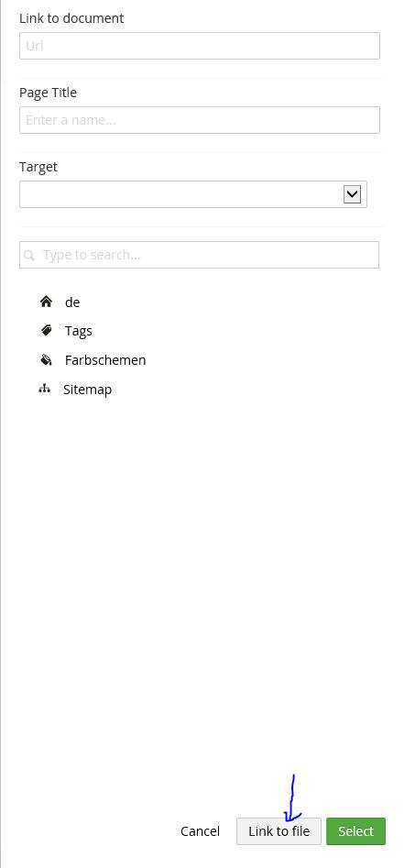Image resolution: width=404 pixels, height=868 pixels.
Task: Focus the Page Title name field
Action: (200, 120)
